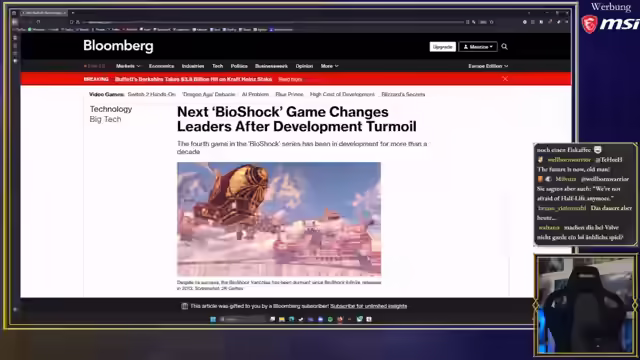Select the Opinion nav item

tap(304, 66)
